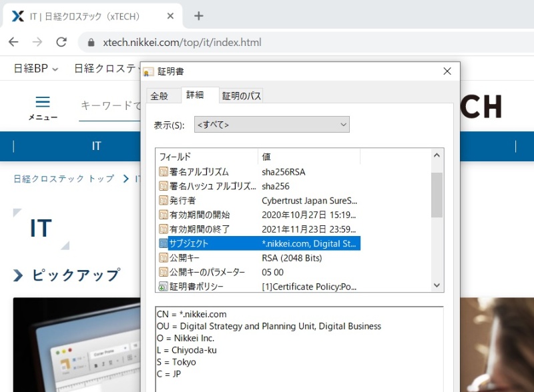Click the browser forward arrow
The width and height of the screenshot is (534, 392).
pos(38,41)
